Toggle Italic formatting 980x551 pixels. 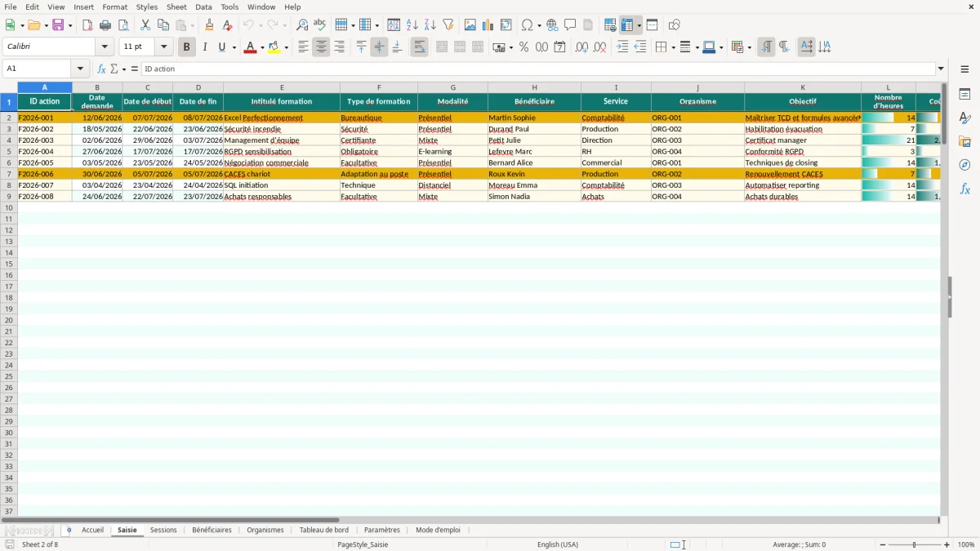(x=205, y=47)
